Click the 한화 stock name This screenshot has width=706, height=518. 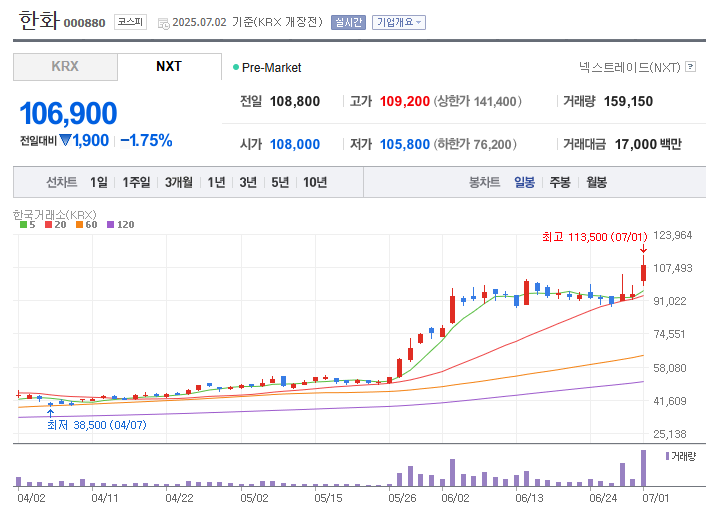pyautogui.click(x=39, y=21)
